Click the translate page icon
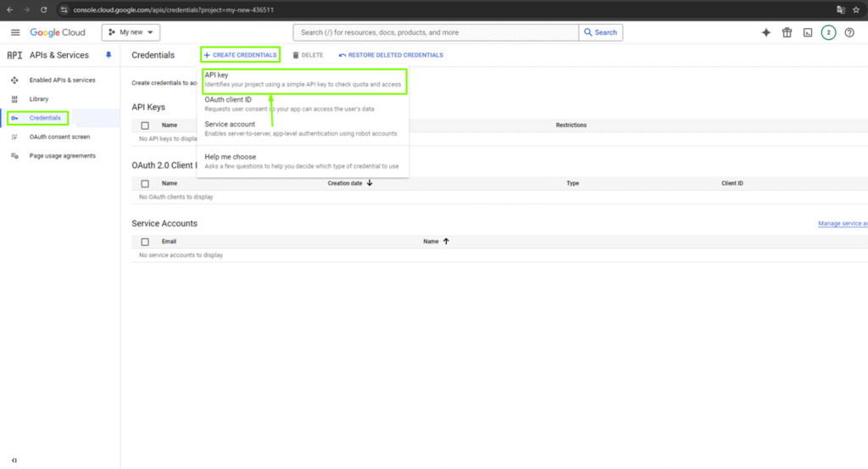 click(840, 10)
